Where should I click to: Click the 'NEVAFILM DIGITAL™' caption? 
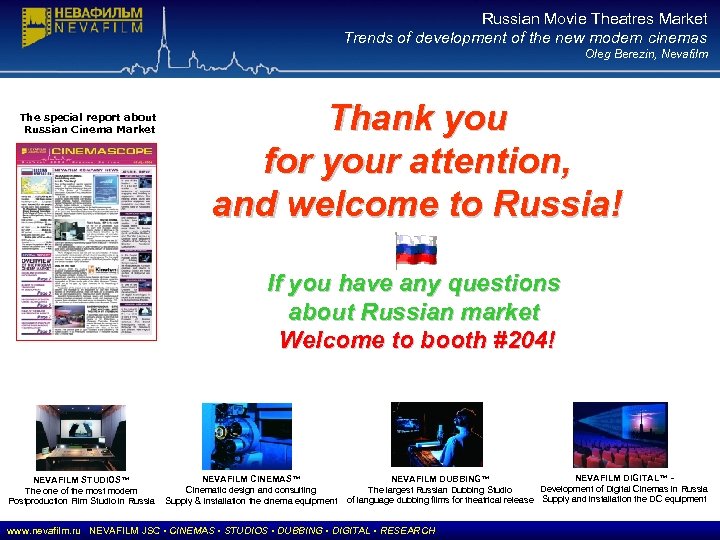click(x=621, y=478)
